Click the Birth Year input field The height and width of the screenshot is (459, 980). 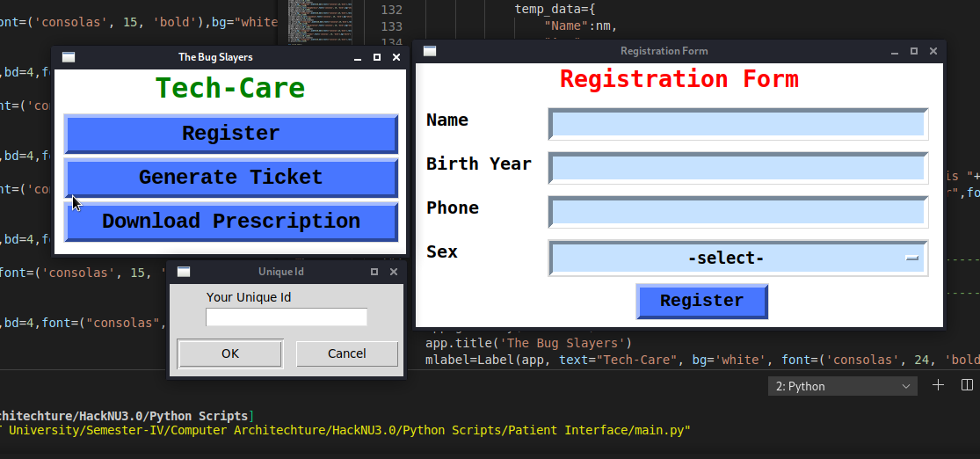pos(738,168)
